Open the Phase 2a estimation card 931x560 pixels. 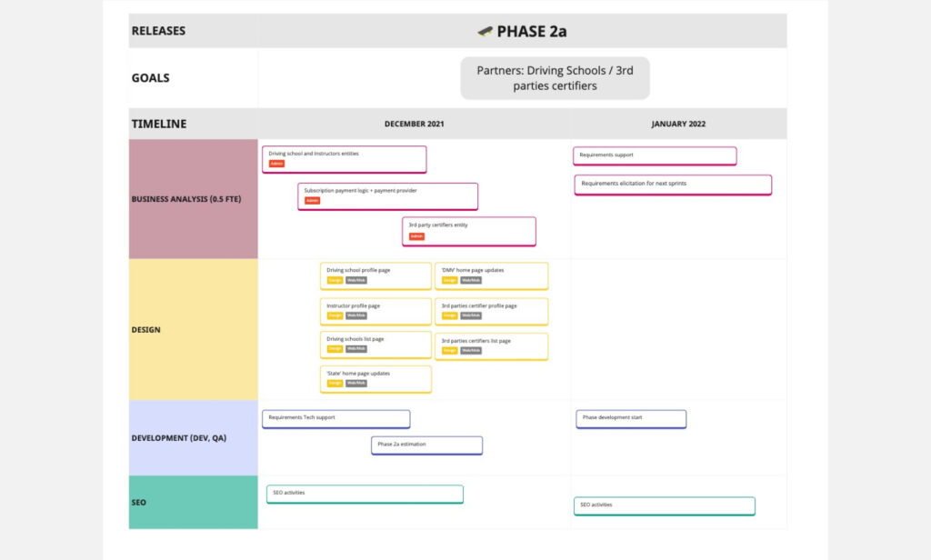pyautogui.click(x=426, y=445)
